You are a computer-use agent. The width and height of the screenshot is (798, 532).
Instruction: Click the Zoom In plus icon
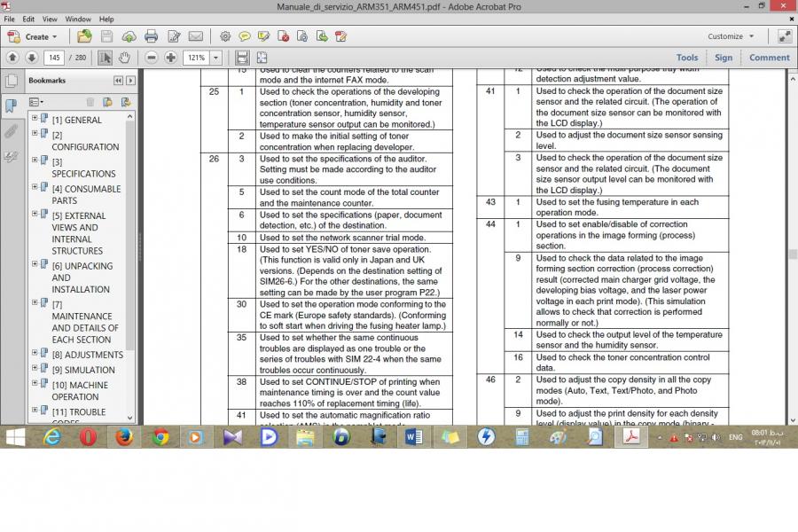pyautogui.click(x=170, y=58)
